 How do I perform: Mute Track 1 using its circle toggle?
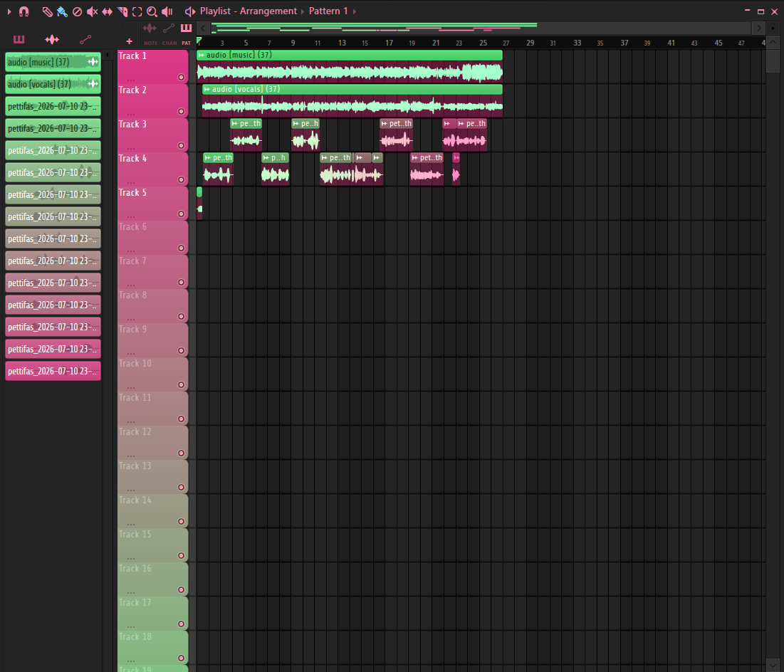click(x=181, y=77)
